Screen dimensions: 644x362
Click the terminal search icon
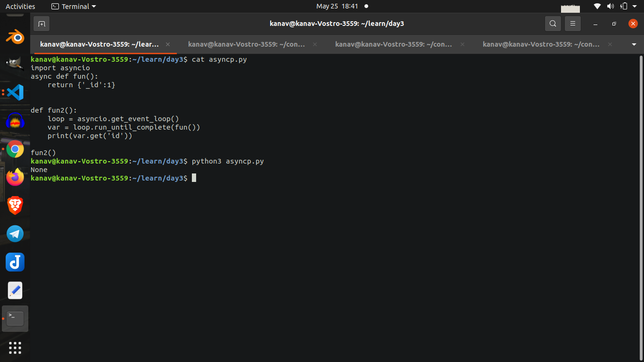point(553,24)
